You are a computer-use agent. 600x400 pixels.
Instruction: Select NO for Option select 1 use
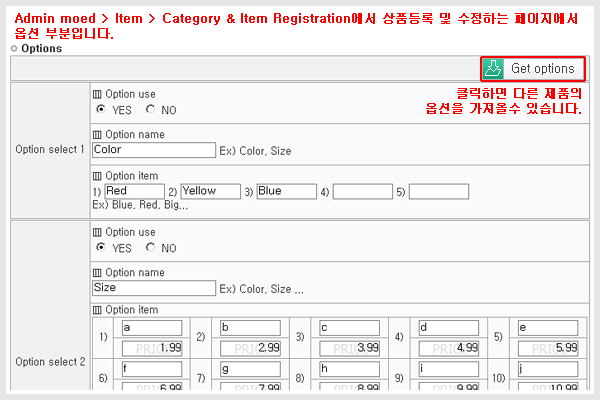150,109
